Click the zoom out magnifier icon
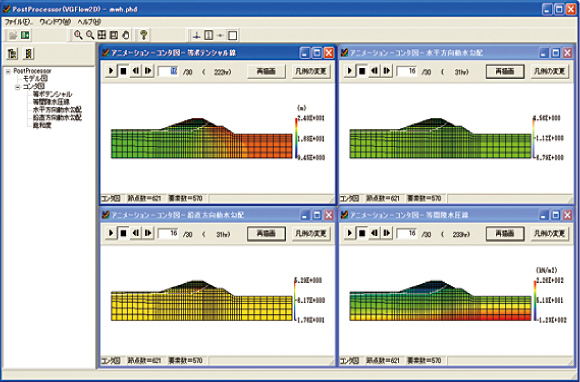Screen dimensions: 580x382 pyautogui.click(x=90, y=35)
